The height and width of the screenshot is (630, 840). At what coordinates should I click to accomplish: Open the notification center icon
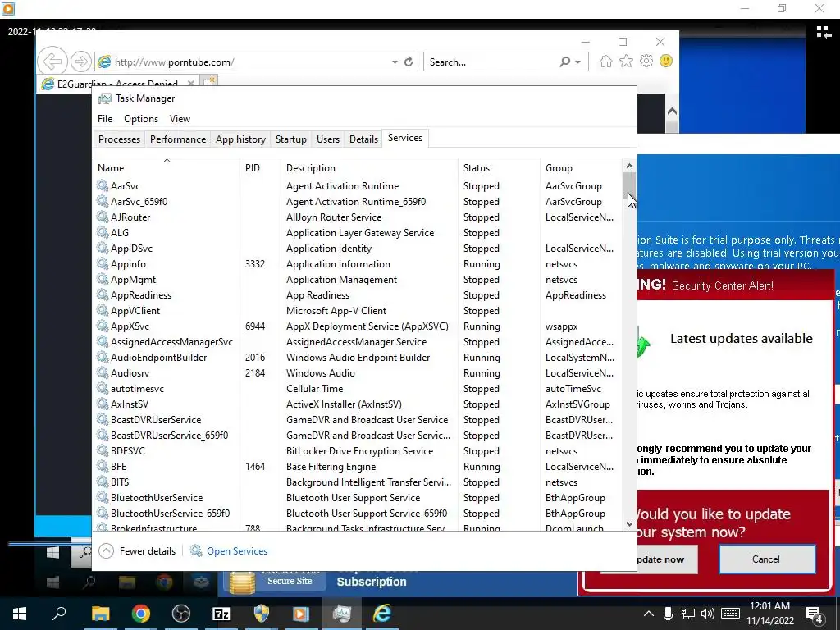coord(815,614)
